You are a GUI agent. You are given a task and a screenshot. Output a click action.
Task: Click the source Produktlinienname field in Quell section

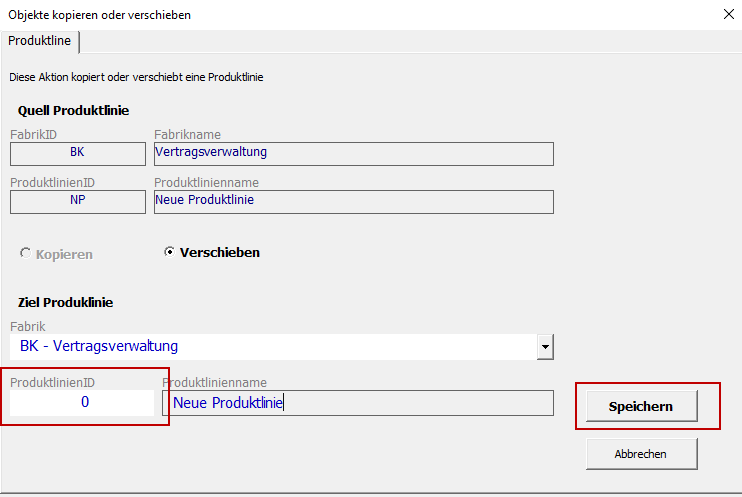point(353,200)
